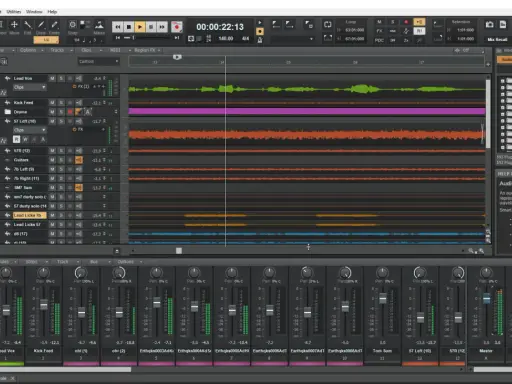The image size is (512, 384).
Task: Toggle Read automation R on 57 Left
Action: [x=16, y=139]
